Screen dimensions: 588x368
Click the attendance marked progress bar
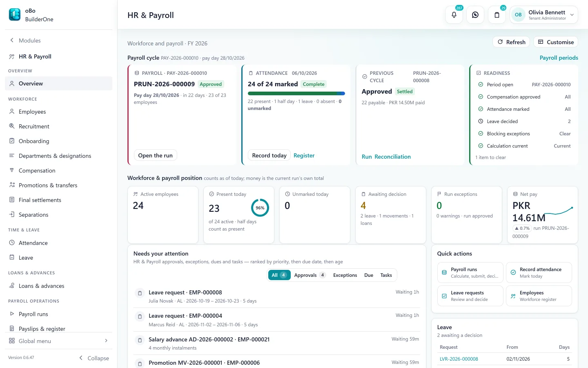point(296,94)
